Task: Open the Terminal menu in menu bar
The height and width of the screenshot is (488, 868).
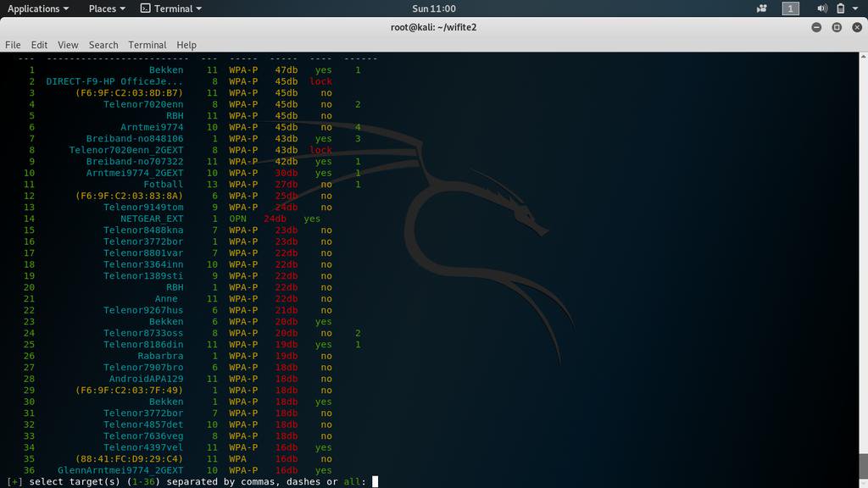Action: click(x=147, y=45)
